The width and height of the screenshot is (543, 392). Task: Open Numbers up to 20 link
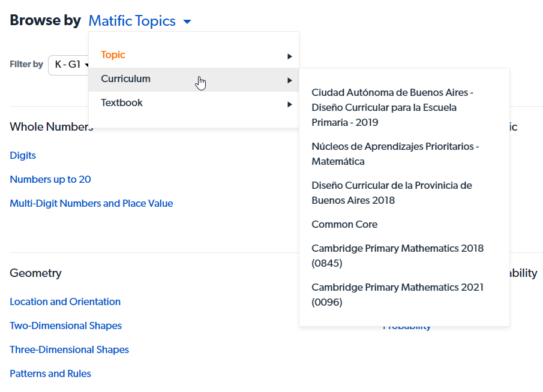coord(50,179)
